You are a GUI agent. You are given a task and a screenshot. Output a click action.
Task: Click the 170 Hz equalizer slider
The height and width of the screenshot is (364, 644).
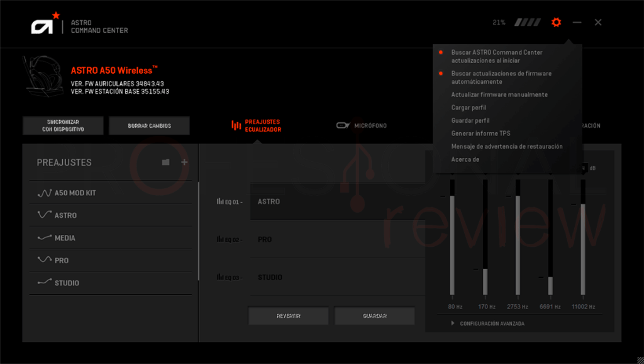click(486, 237)
